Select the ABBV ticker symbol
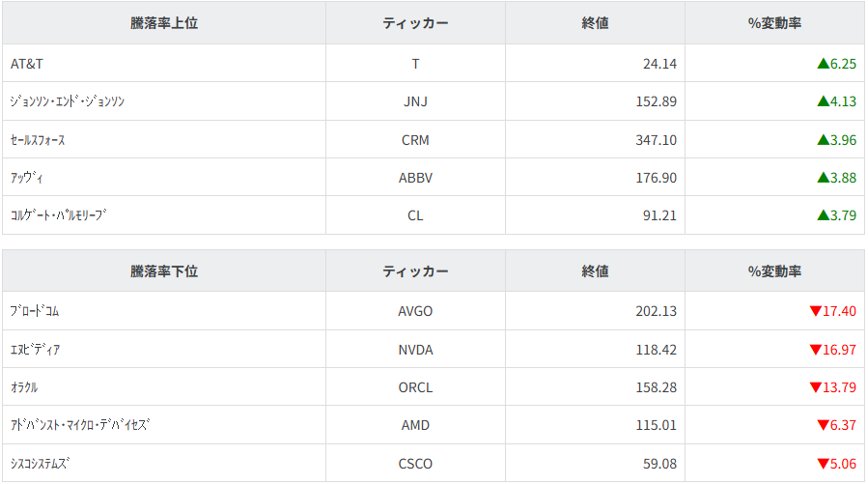 415,178
